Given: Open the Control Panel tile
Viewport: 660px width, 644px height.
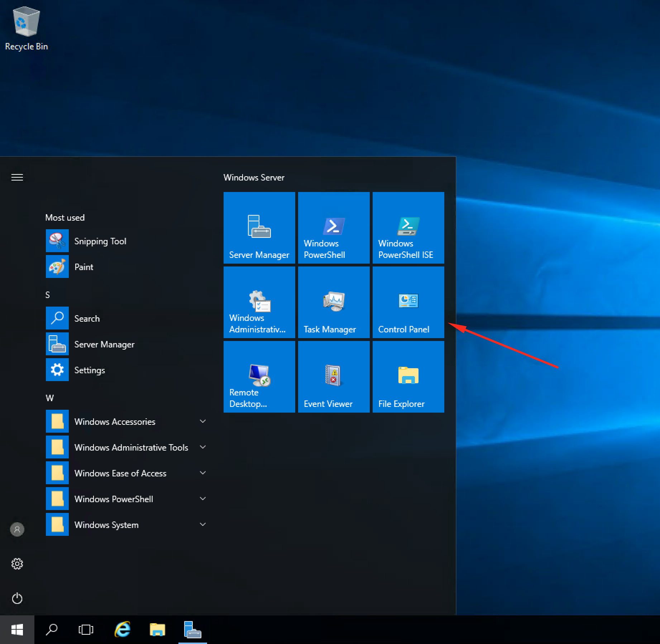Looking at the screenshot, I should pyautogui.click(x=408, y=302).
